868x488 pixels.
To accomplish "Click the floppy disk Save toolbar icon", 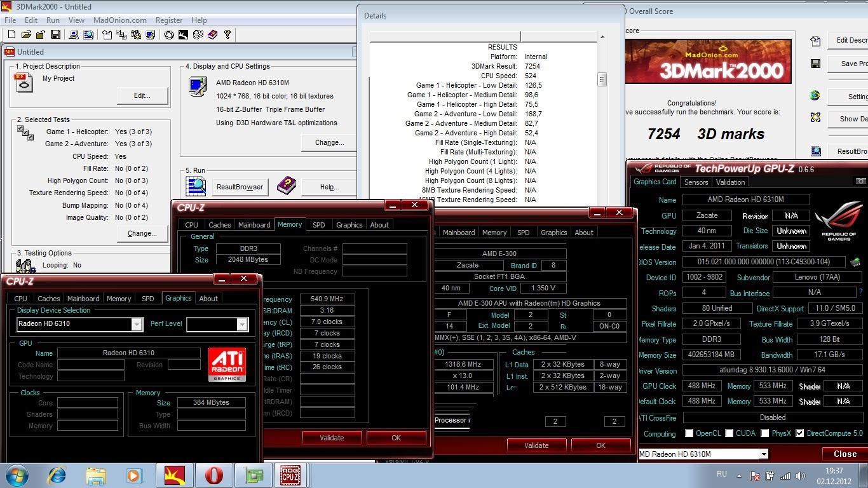I will [x=55, y=34].
